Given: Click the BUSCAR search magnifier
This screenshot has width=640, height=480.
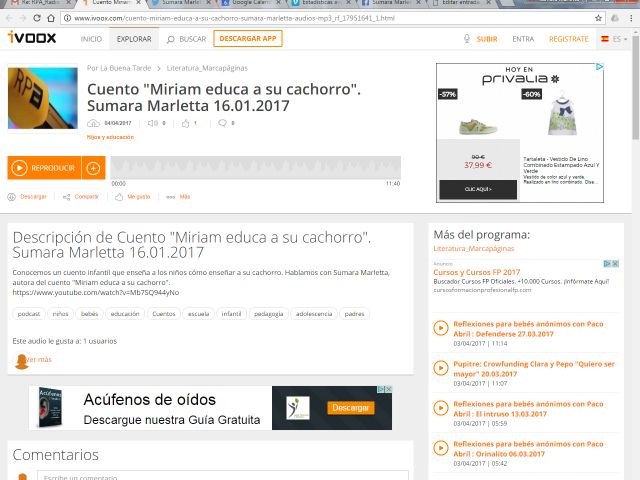Looking at the screenshot, I should click(x=171, y=39).
